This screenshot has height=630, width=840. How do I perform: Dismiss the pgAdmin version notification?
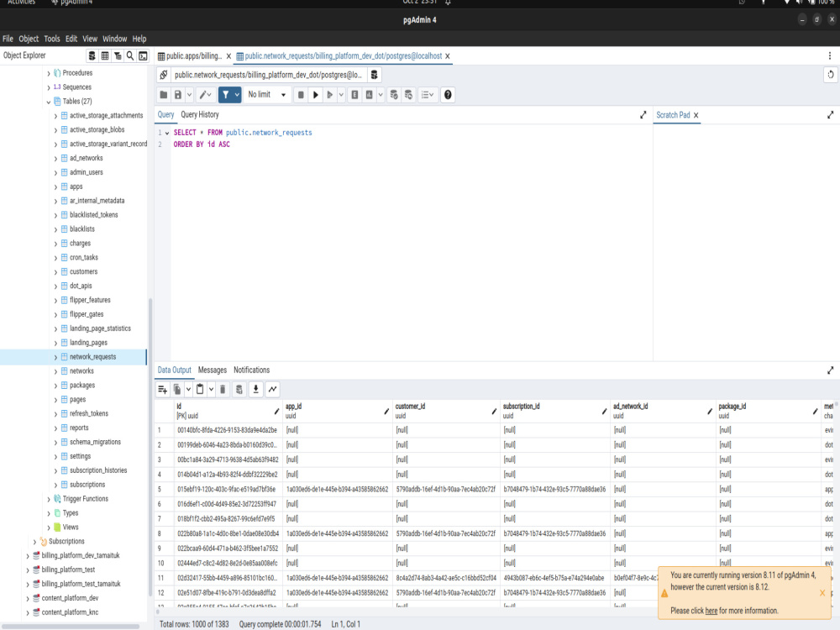point(822,593)
